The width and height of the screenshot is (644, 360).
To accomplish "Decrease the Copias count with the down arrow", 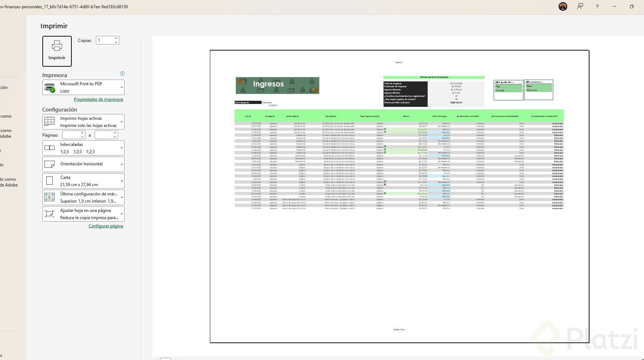I will click(116, 42).
